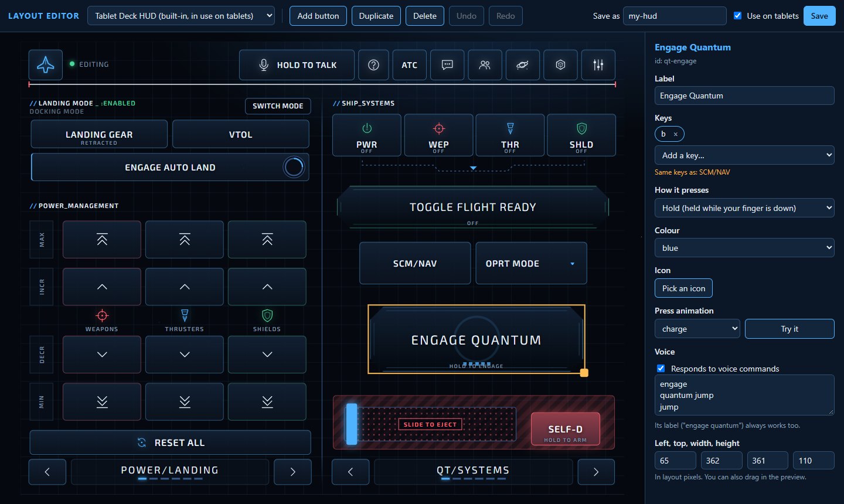Open the Press animation dropdown
This screenshot has height=504, width=844.
click(x=697, y=329)
